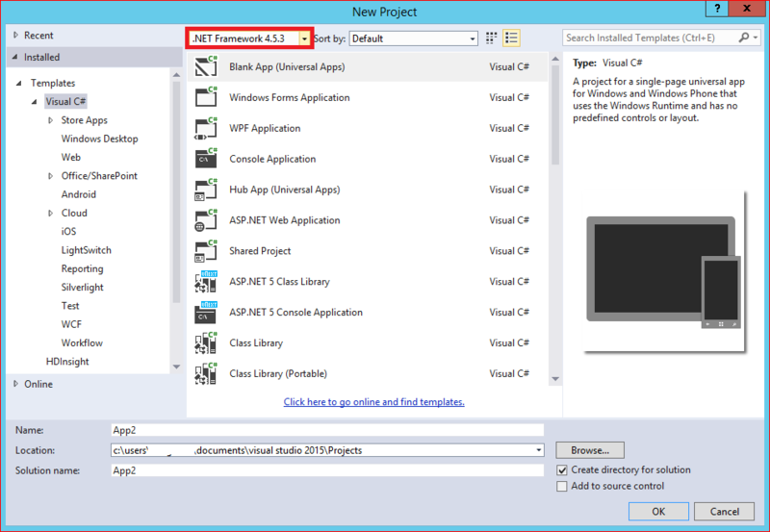
Task: Select the Console Application template name
Action: (272, 159)
